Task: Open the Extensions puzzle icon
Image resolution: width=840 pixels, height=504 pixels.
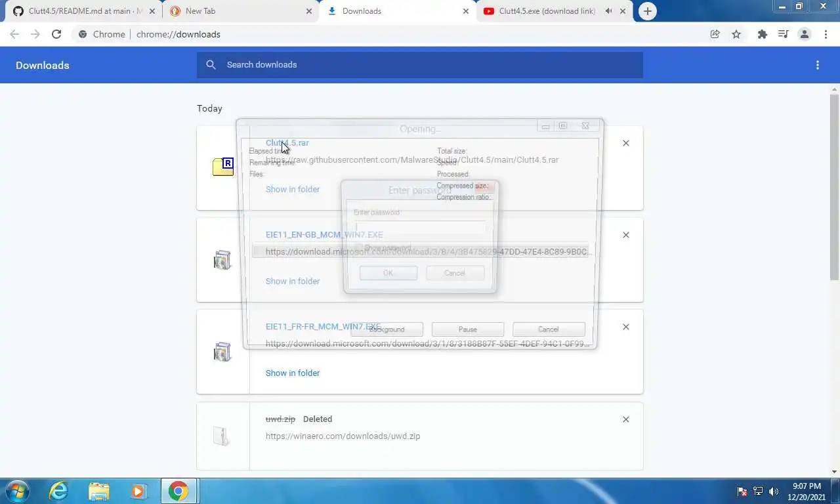Action: (762, 34)
